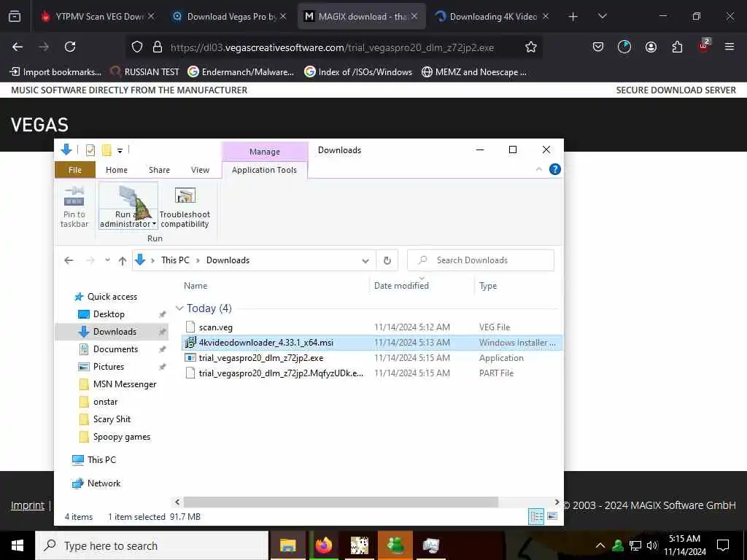Go back in Firefox browser
The width and height of the screenshot is (747, 560).
click(x=18, y=47)
